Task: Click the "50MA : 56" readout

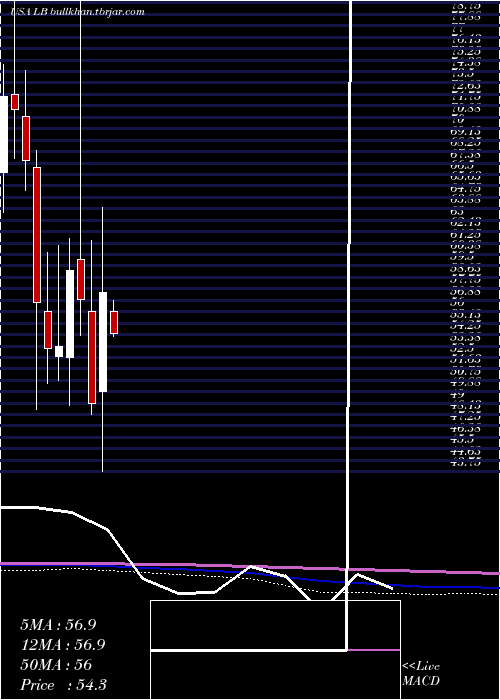Action: pyautogui.click(x=56, y=665)
